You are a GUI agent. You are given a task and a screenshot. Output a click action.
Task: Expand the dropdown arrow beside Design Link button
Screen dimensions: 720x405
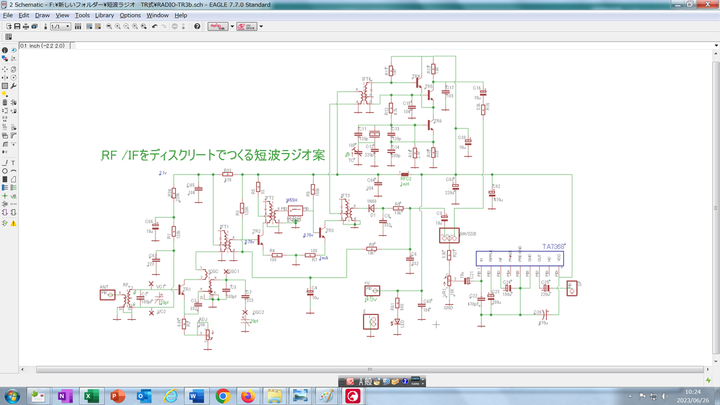(x=232, y=26)
